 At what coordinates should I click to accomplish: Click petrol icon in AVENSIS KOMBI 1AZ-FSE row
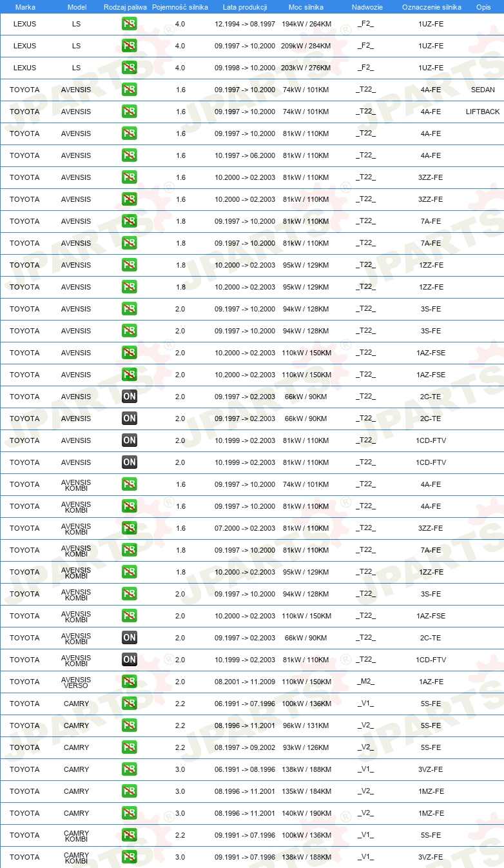pyautogui.click(x=129, y=616)
